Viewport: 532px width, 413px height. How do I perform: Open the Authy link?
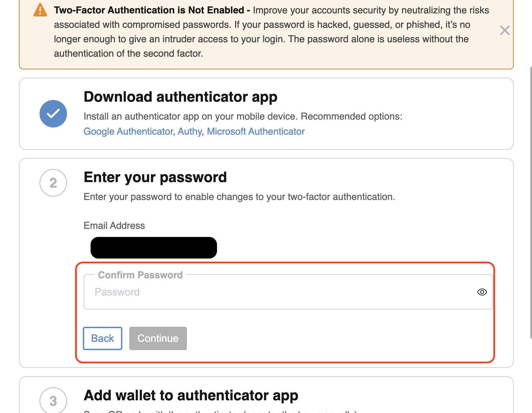pyautogui.click(x=190, y=132)
